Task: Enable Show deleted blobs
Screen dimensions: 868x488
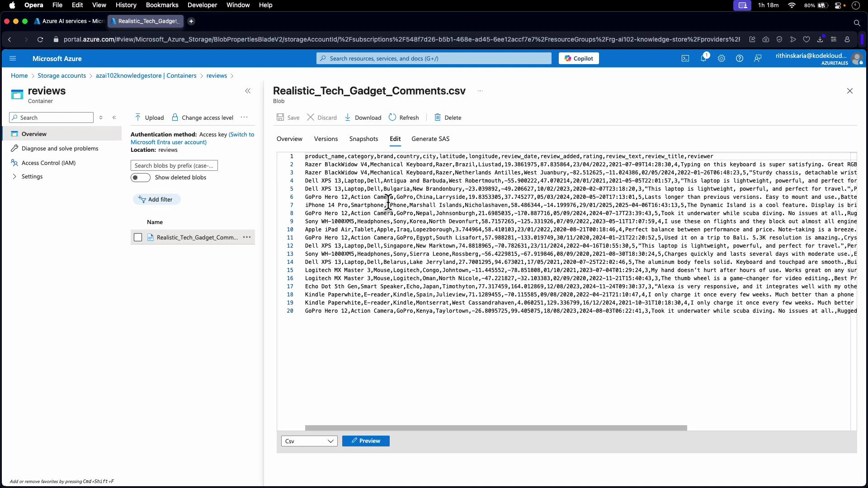Action: 140,177
